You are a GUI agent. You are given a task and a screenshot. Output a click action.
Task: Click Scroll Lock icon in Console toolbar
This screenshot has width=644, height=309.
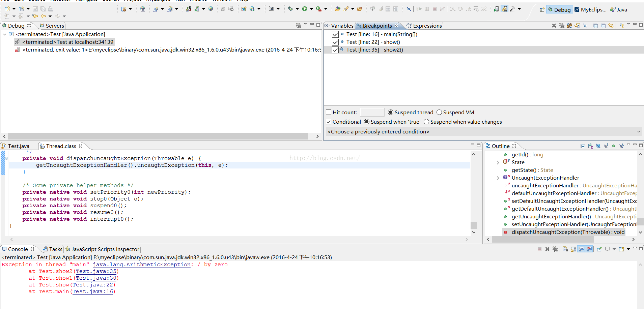573,249
